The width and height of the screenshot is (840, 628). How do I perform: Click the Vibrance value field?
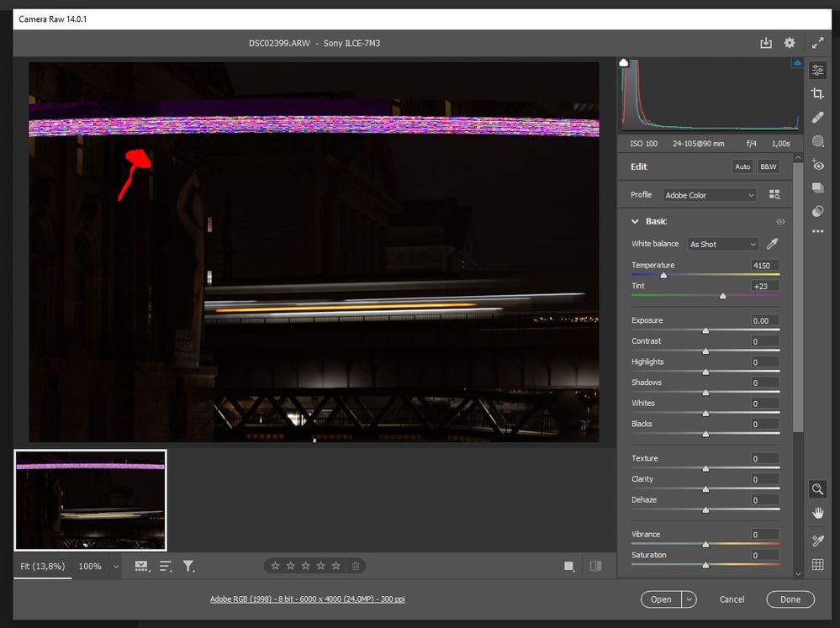(x=764, y=534)
